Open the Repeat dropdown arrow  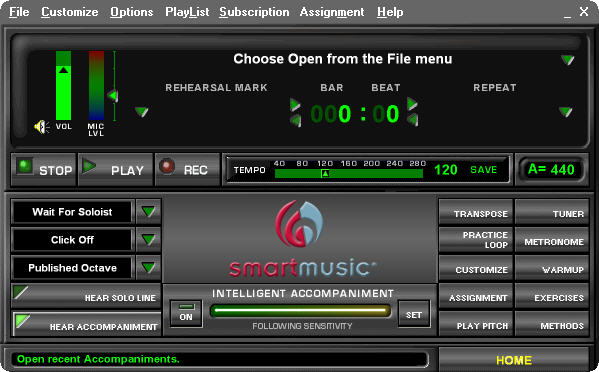pos(565,112)
